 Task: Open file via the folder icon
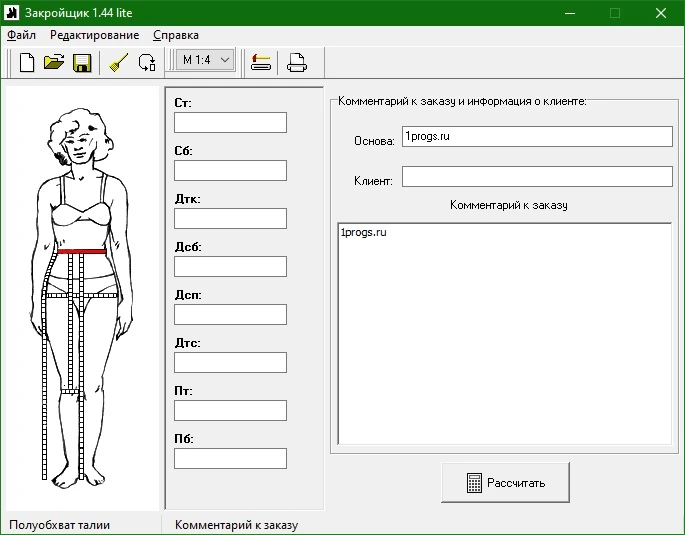tap(54, 62)
